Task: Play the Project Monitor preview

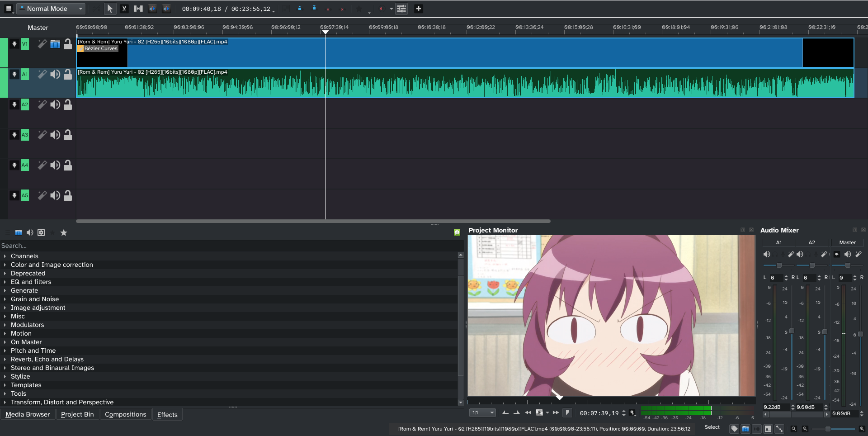Action: point(539,412)
